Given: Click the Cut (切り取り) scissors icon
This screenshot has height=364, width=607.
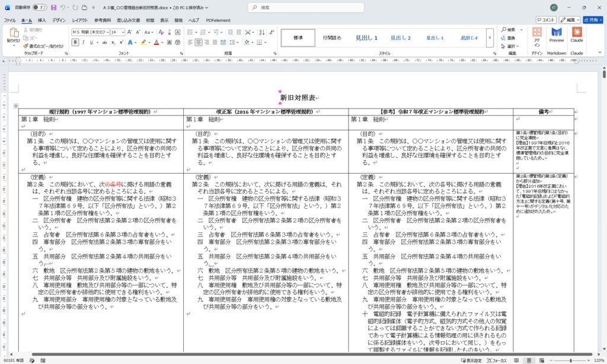Looking at the screenshot, I should 25,30.
